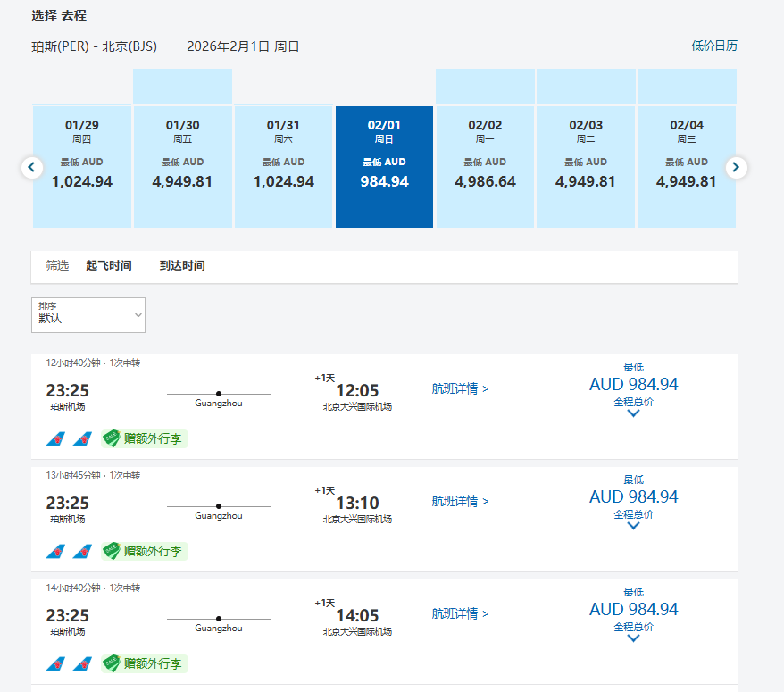784x692 pixels.
Task: Click baggage allowance tag on 13:10 flight
Action: [x=145, y=551]
